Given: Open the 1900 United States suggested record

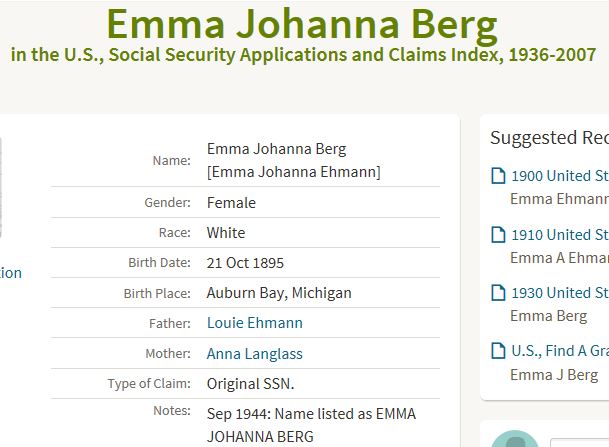Looking at the screenshot, I should [x=560, y=176].
